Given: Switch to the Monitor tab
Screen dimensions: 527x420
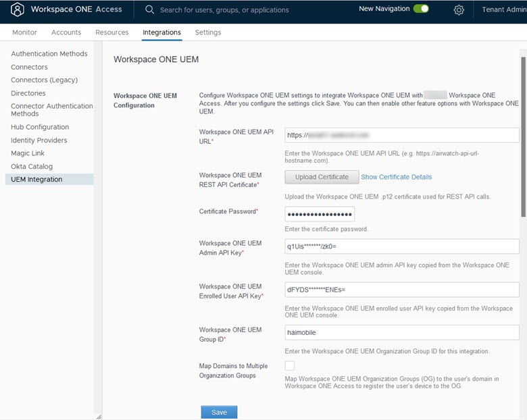Looking at the screenshot, I should (24, 32).
